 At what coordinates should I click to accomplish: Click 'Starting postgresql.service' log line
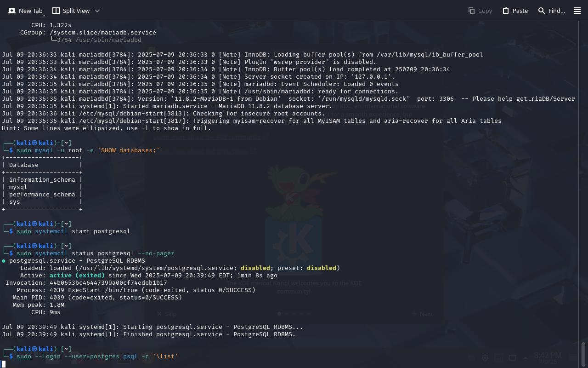[x=153, y=327]
